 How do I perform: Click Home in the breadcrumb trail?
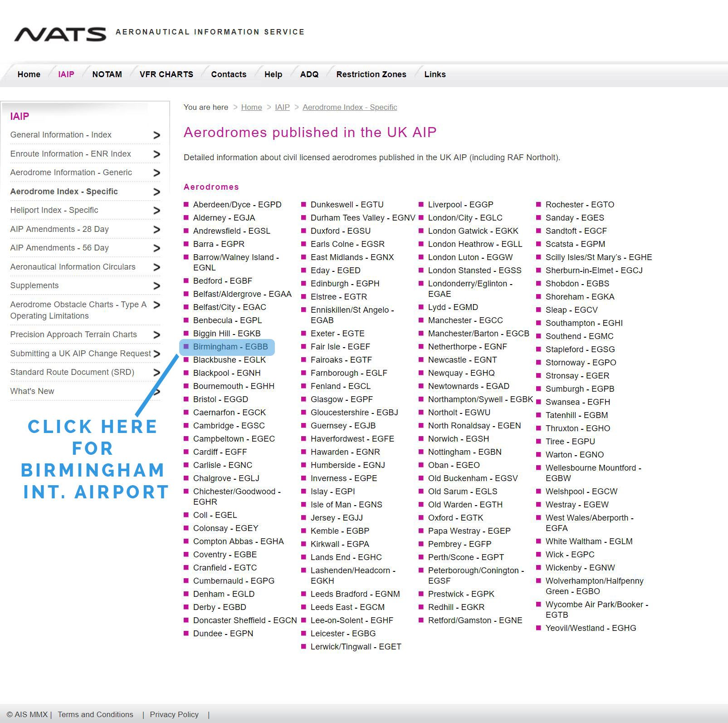pyautogui.click(x=251, y=107)
